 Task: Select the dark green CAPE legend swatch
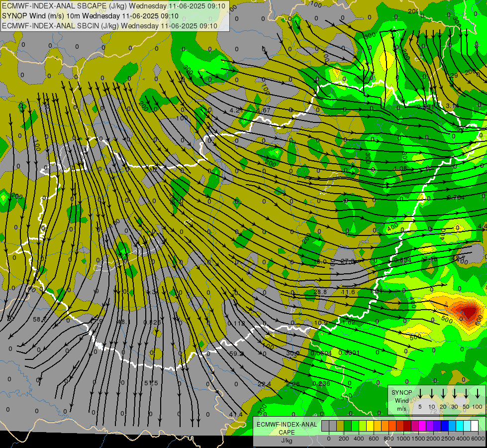(x=348, y=426)
